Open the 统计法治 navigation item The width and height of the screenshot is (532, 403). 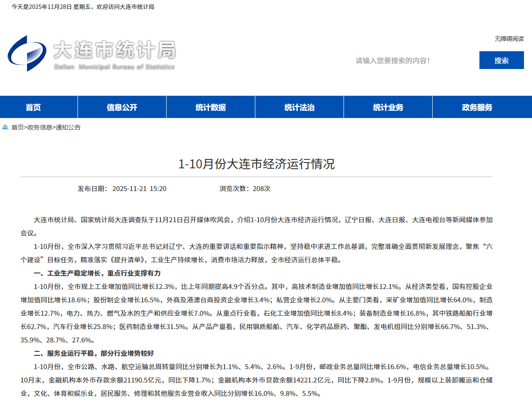coord(299,107)
